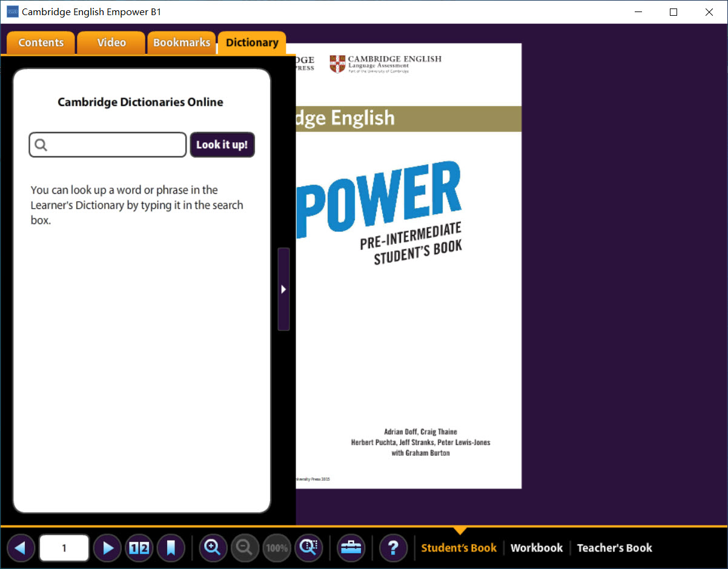Image resolution: width=728 pixels, height=569 pixels.
Task: Click the Empower book cover page
Action: [409, 266]
